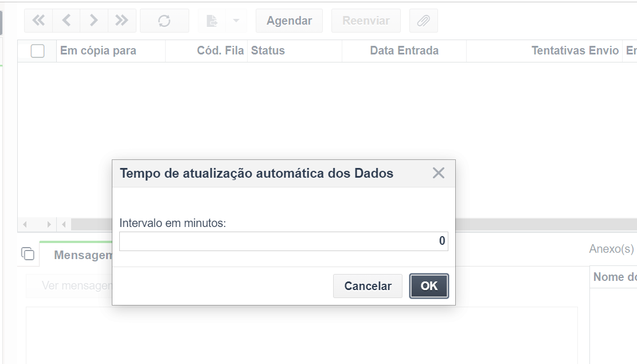Click the next page arrow
Screen dimensions: 637x364
click(x=94, y=20)
